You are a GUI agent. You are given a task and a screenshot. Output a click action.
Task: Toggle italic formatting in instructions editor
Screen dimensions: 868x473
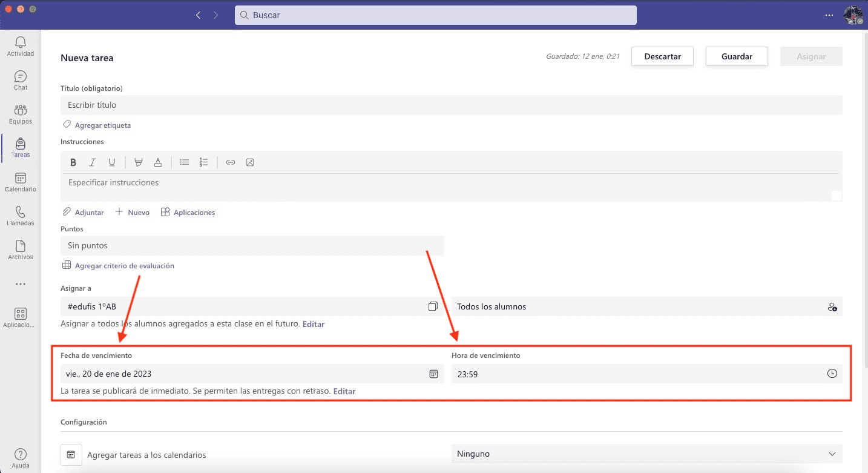point(93,162)
